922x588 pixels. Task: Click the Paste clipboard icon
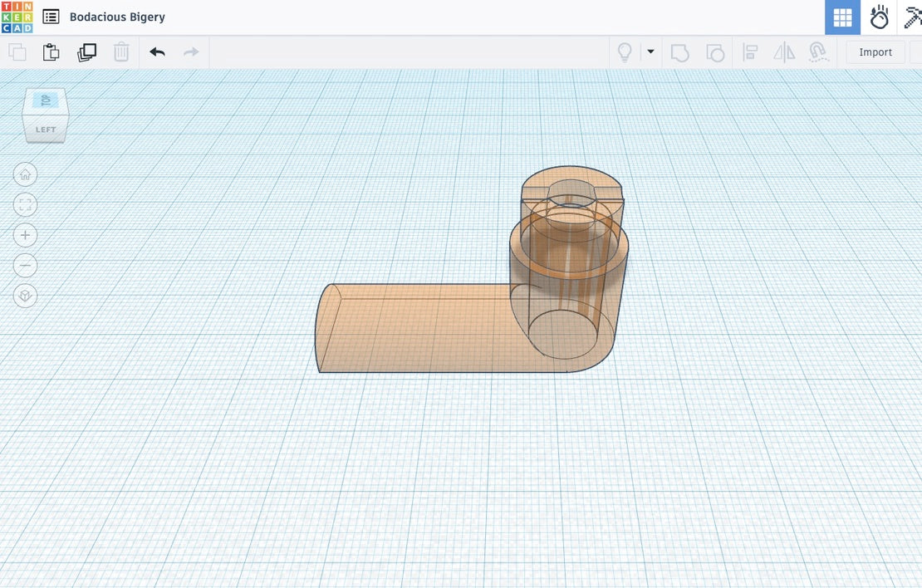51,52
